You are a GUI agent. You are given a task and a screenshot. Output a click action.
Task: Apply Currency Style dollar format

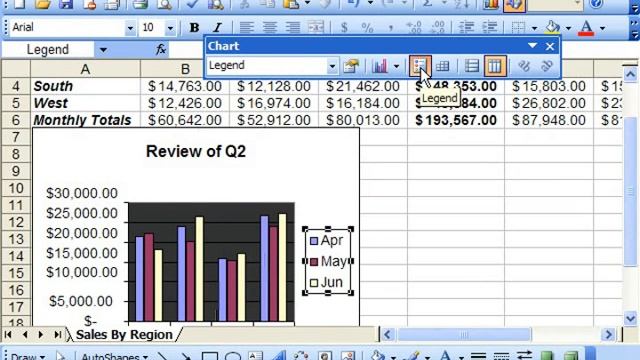(344, 28)
